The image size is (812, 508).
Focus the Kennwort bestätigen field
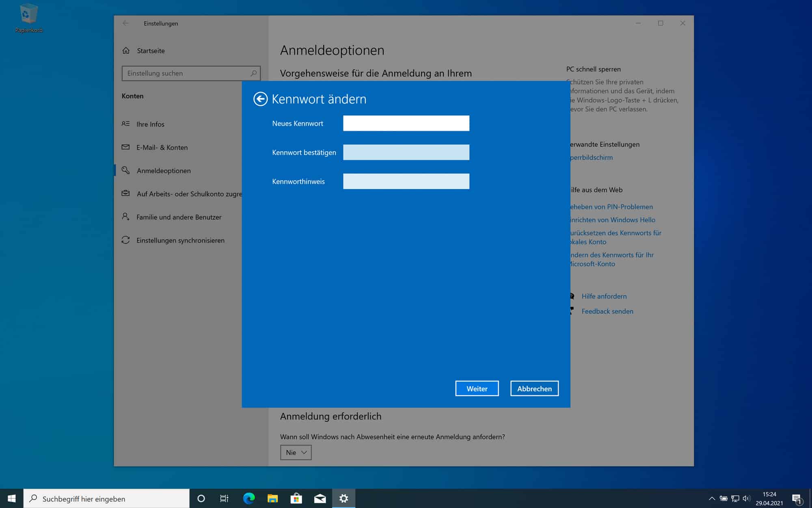[406, 152]
